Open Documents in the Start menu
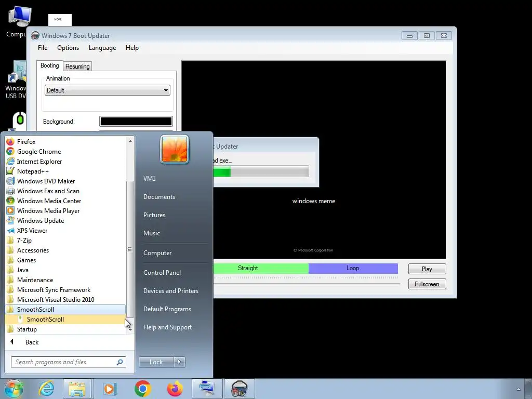Image resolution: width=532 pixels, height=399 pixels. pos(159,197)
